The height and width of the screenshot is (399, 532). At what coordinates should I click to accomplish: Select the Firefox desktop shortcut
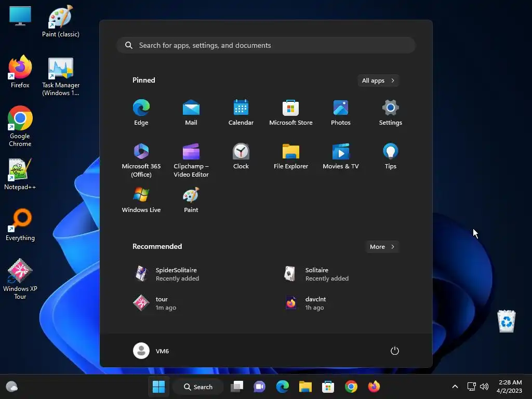pyautogui.click(x=20, y=72)
